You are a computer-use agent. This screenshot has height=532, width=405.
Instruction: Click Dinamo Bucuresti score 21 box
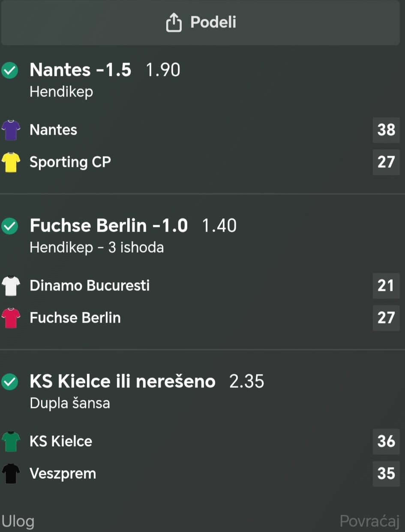point(386,286)
